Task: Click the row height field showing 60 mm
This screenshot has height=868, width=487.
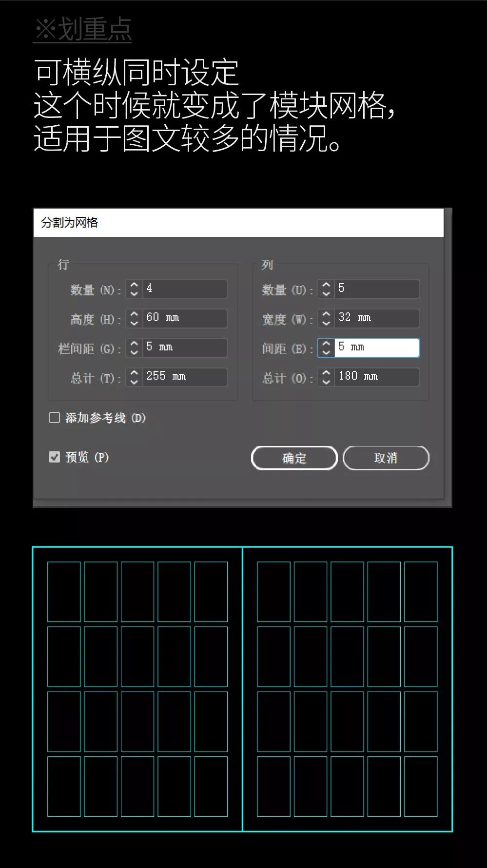Action: (184, 318)
